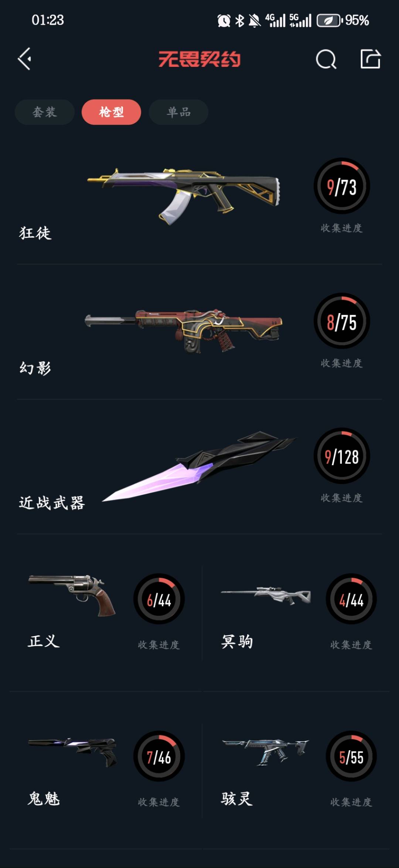Open the 9/128 melee collection progress
The height and width of the screenshot is (868, 399).
(342, 456)
